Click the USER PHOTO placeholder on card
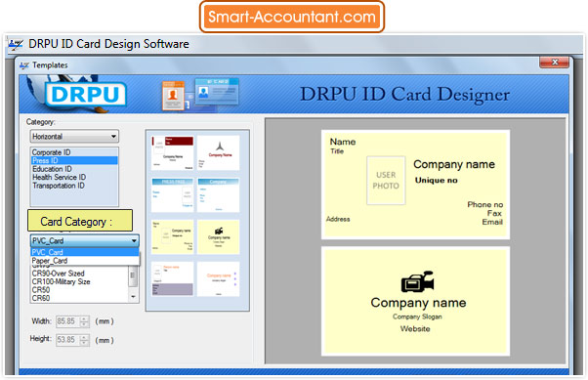The image size is (588, 380). point(386,181)
